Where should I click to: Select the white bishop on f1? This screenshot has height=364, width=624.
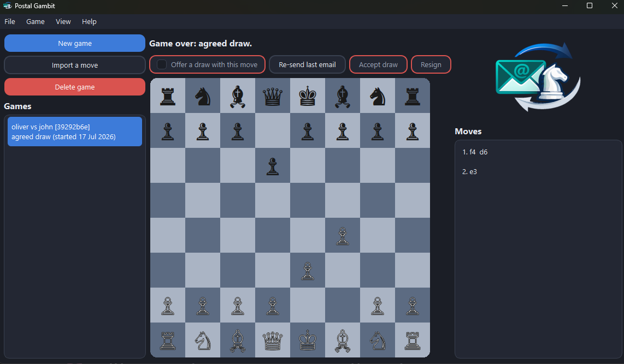tap(343, 341)
